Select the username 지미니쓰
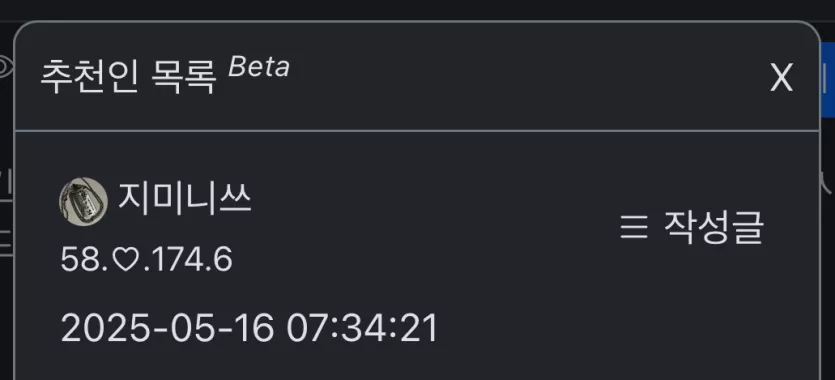The image size is (835, 380). (x=184, y=199)
